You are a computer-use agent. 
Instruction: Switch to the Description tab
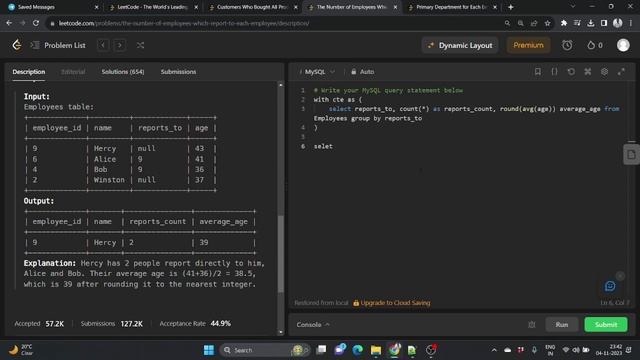[29, 72]
